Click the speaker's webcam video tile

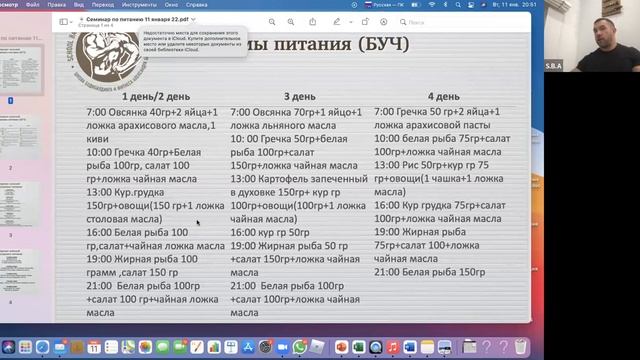click(592, 36)
